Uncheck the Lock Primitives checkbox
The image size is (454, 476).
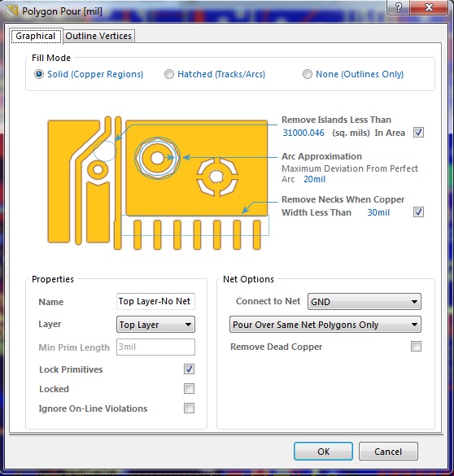(189, 369)
